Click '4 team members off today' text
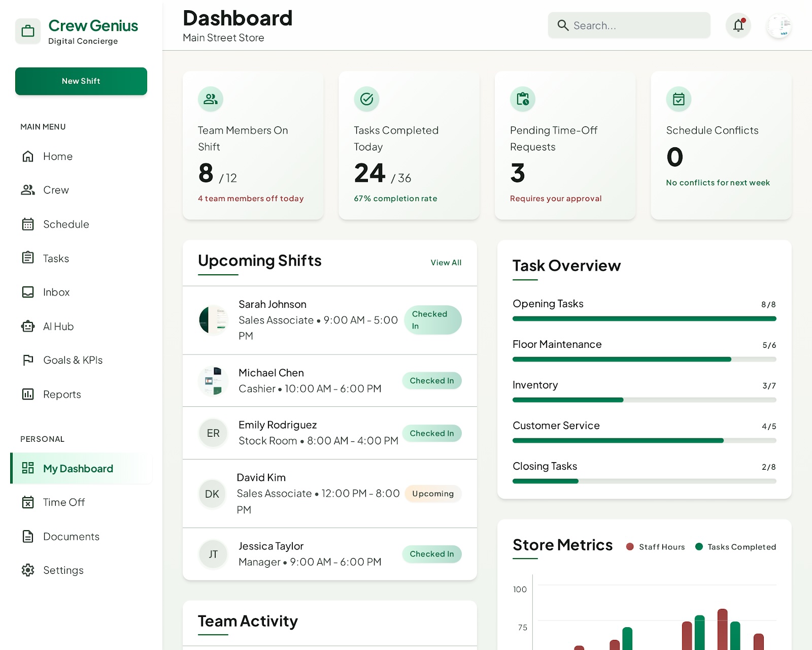 251,199
